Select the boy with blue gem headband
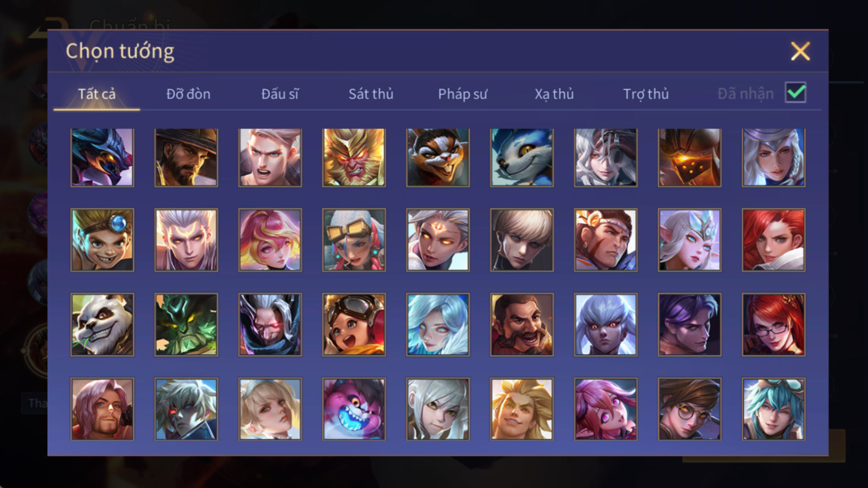 pos(102,240)
